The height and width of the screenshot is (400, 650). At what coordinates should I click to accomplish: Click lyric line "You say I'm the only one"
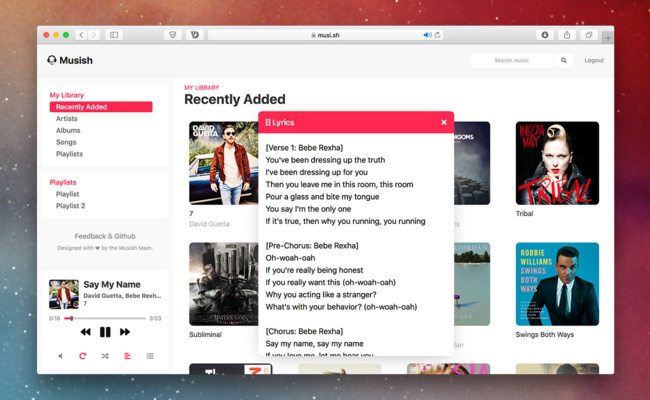pos(308,209)
